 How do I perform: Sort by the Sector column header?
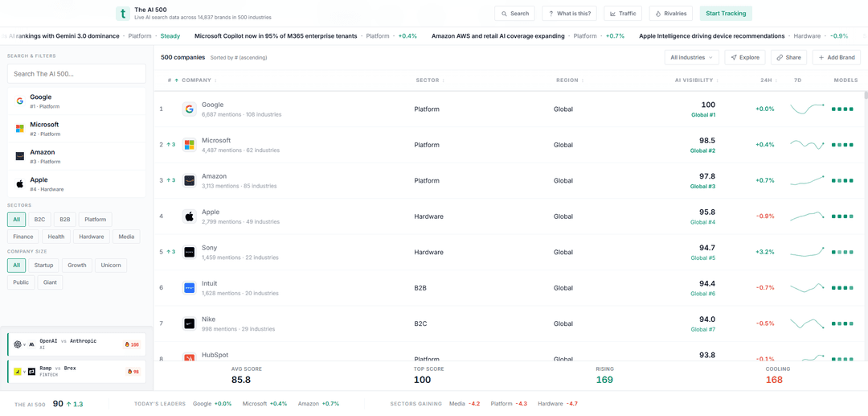tap(428, 80)
